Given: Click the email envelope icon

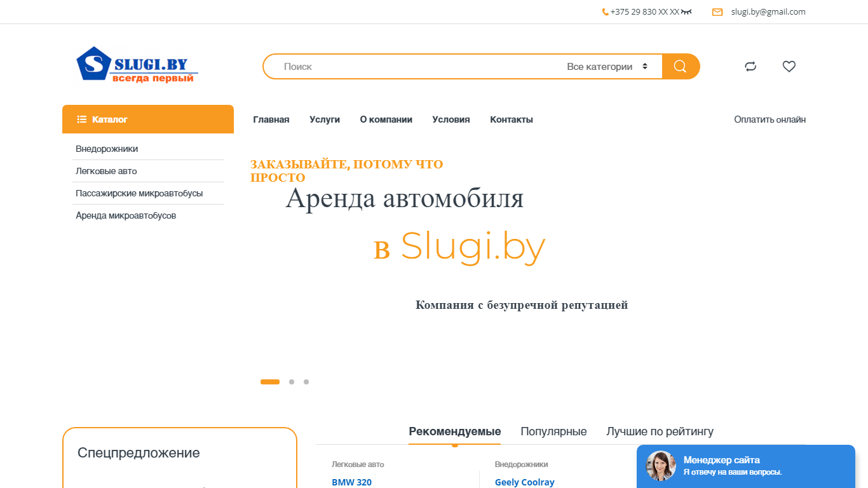Looking at the screenshot, I should 717,12.
